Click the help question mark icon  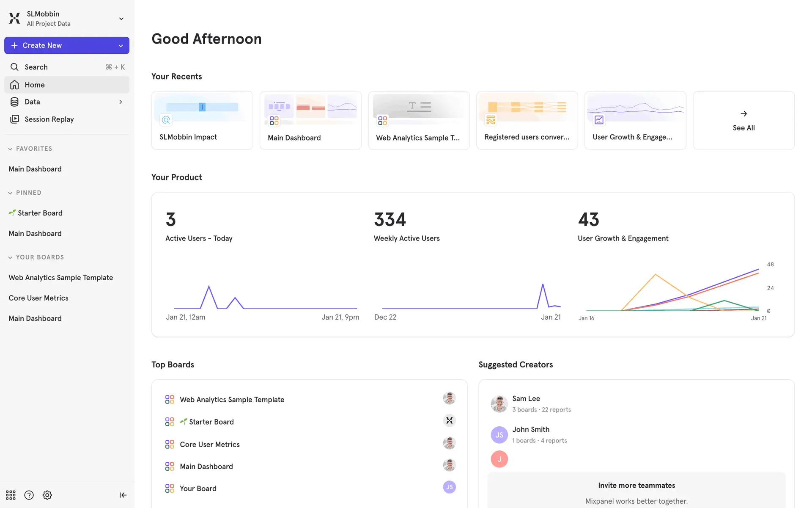[x=29, y=495]
